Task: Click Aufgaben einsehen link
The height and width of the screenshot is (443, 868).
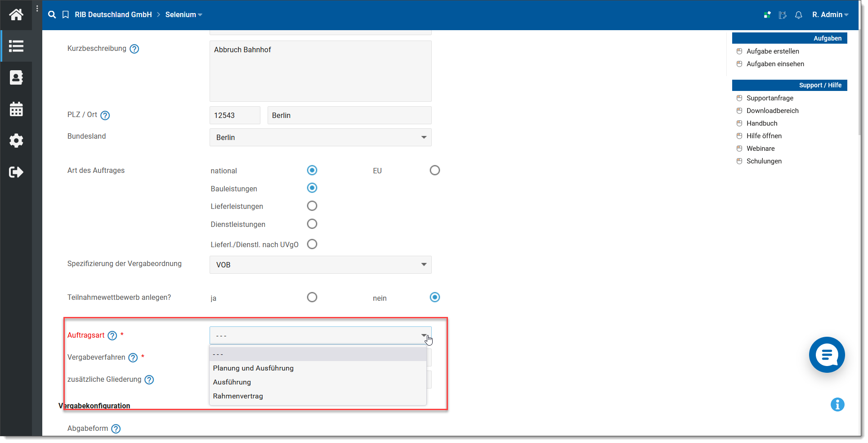Action: coord(775,64)
